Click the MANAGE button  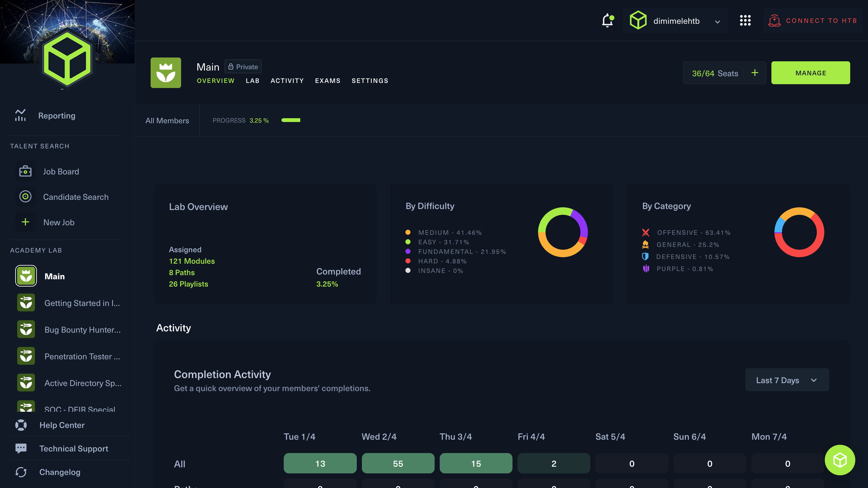810,73
